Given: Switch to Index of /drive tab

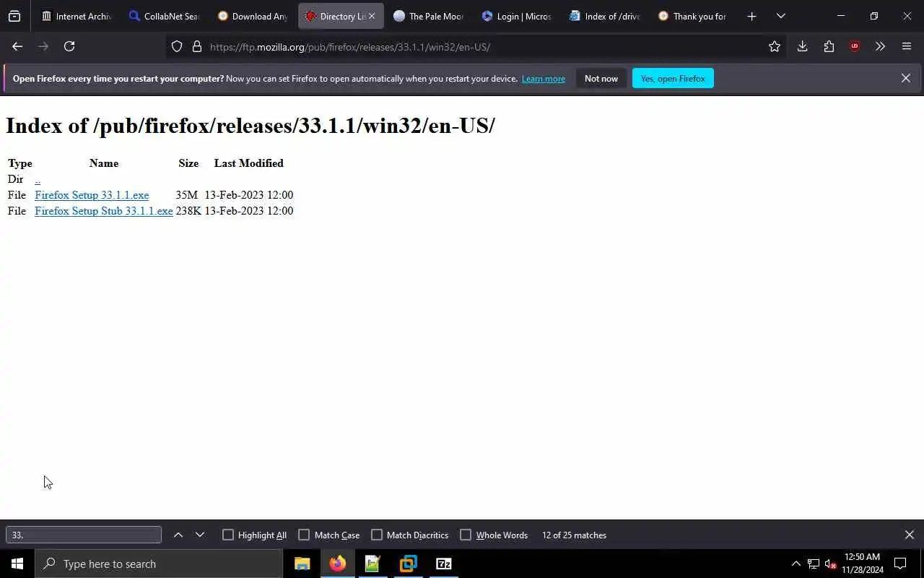Looking at the screenshot, I should [605, 16].
